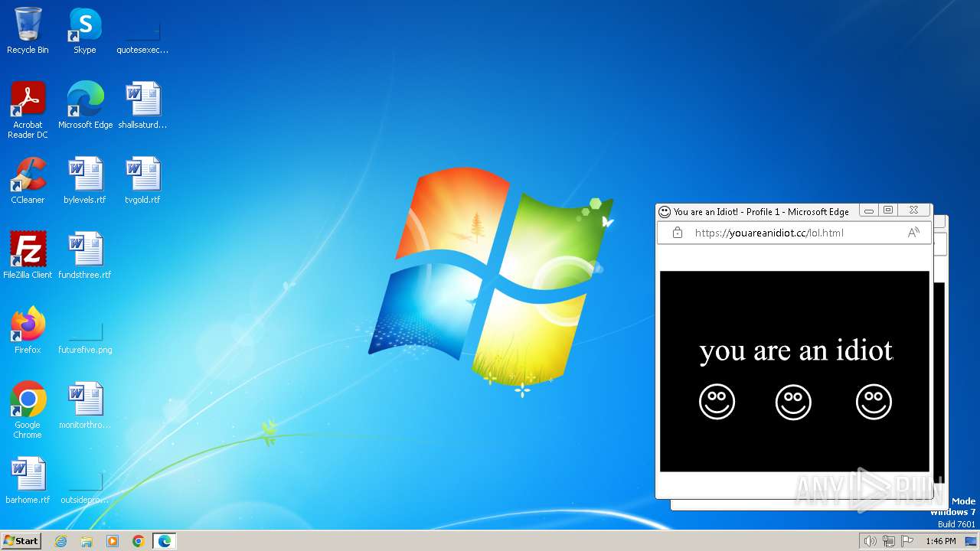
Task: Maximize the You are an Idiot window
Action: pyautogui.click(x=888, y=210)
